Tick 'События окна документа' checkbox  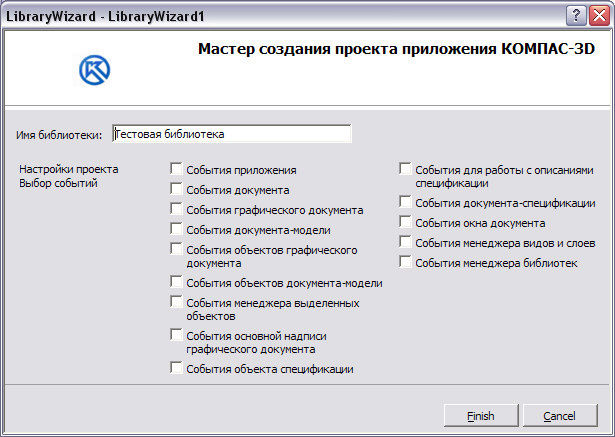click(405, 222)
